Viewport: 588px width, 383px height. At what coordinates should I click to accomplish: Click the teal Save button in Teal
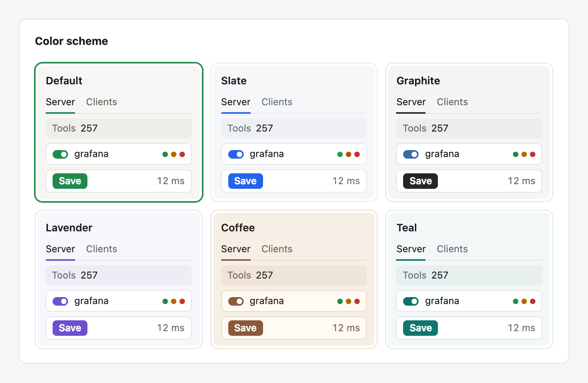(420, 328)
